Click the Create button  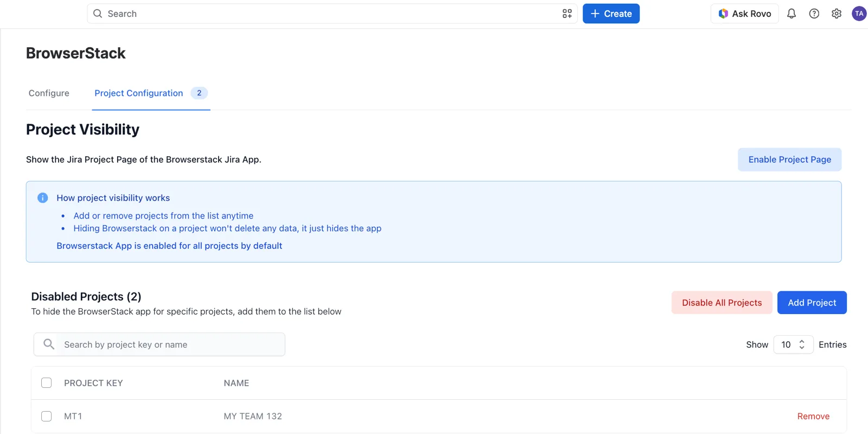pyautogui.click(x=611, y=14)
